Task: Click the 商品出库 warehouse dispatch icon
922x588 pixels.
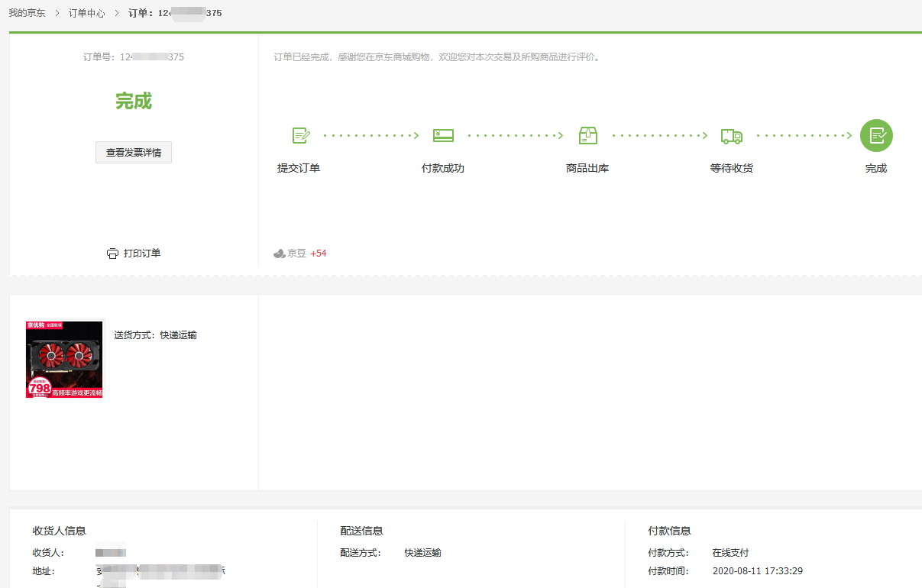Action: 587,135
